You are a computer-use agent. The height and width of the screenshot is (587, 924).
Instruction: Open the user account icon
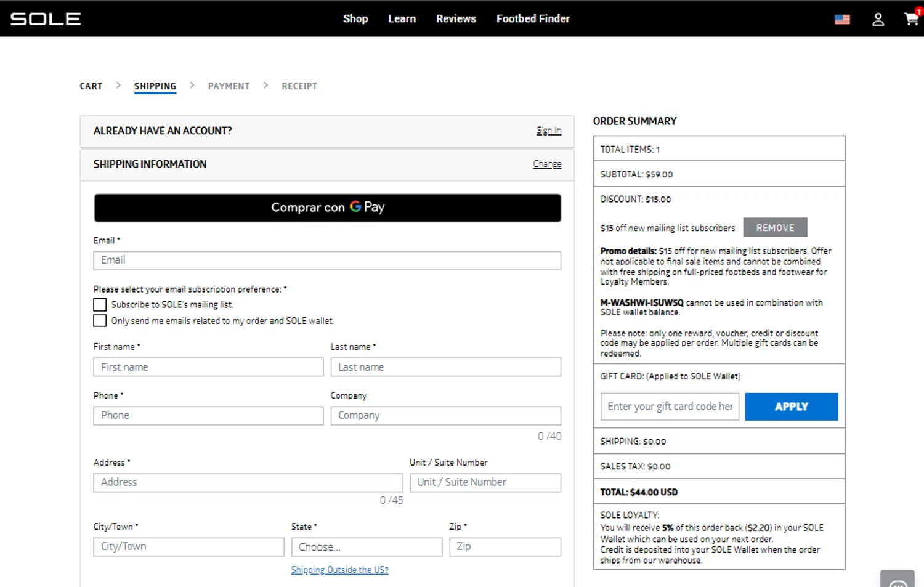tap(878, 20)
